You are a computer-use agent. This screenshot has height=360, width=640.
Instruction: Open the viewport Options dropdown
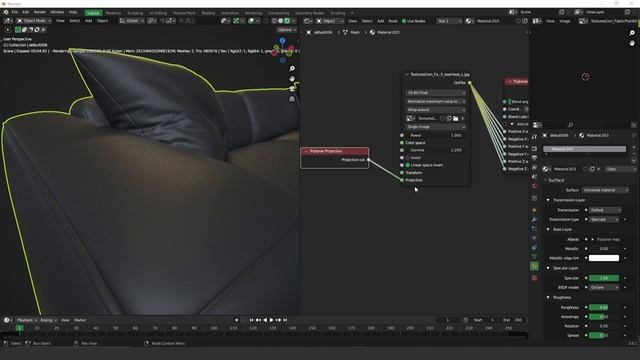tap(287, 29)
